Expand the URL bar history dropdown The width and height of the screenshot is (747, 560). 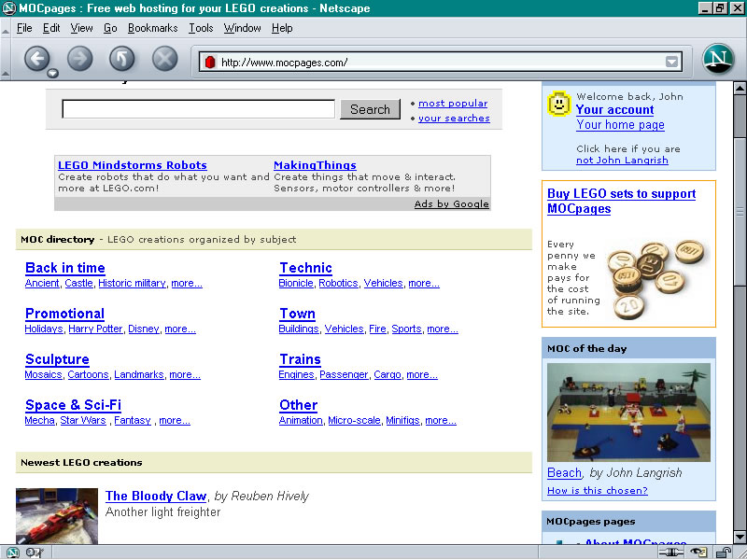pyautogui.click(x=671, y=62)
